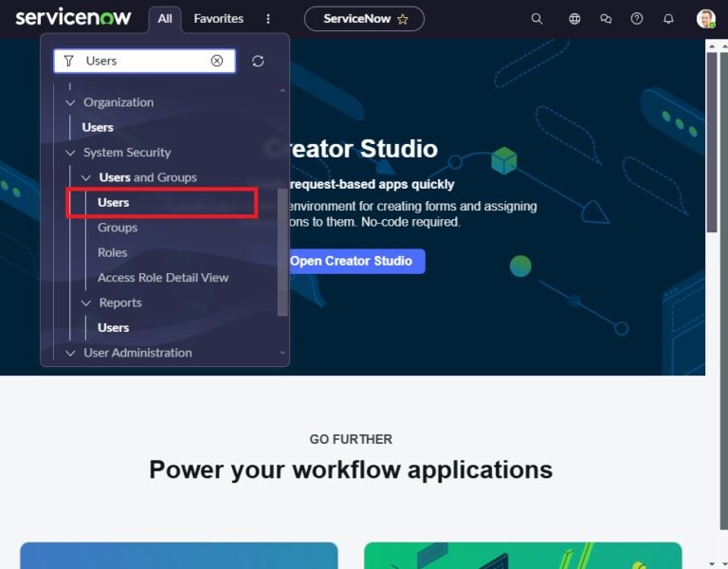728x569 pixels.
Task: Click the Open Creator Studio button
Action: pos(351,261)
